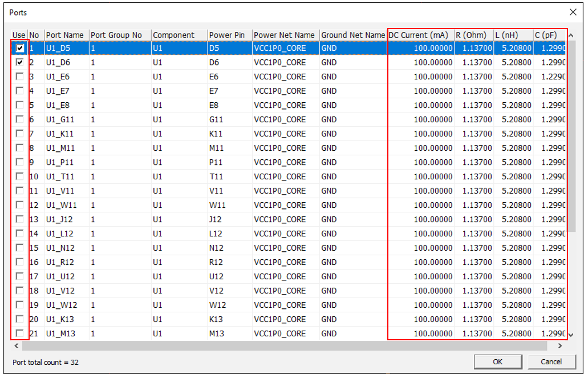Select the DC Current cell for U1_E7

click(x=420, y=91)
